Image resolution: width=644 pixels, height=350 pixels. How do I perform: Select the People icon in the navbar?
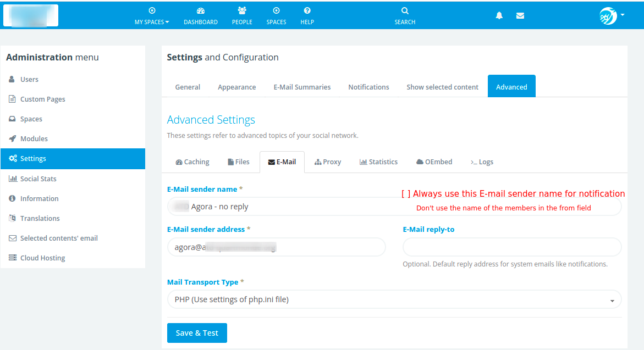point(242,15)
